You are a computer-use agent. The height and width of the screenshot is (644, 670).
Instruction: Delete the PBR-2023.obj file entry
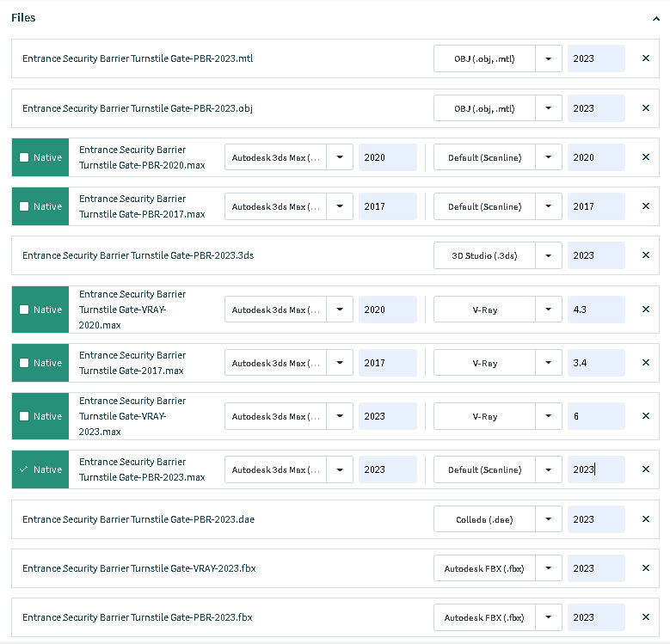[646, 108]
